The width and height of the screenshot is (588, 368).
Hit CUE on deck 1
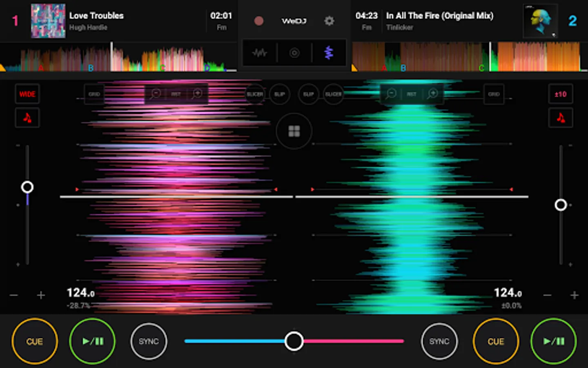(x=35, y=341)
